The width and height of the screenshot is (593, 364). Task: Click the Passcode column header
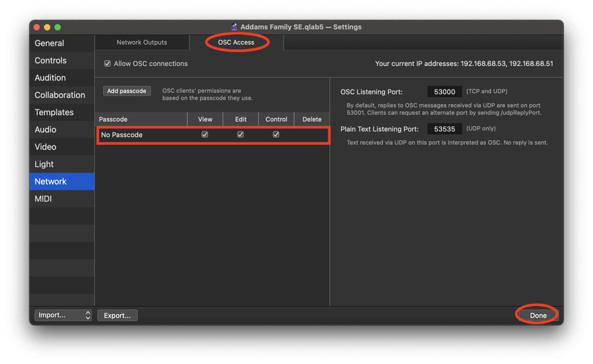pyautogui.click(x=141, y=119)
